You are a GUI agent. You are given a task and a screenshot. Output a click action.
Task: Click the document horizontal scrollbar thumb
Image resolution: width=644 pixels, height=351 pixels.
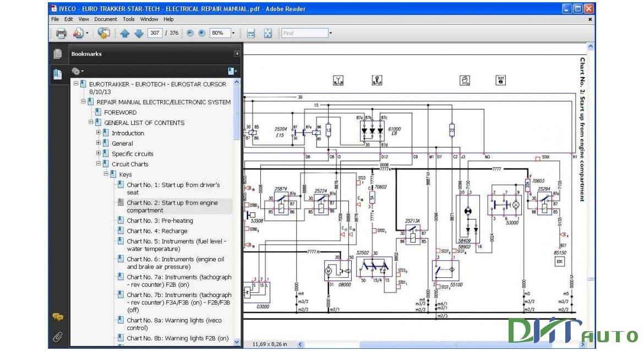tap(455, 344)
